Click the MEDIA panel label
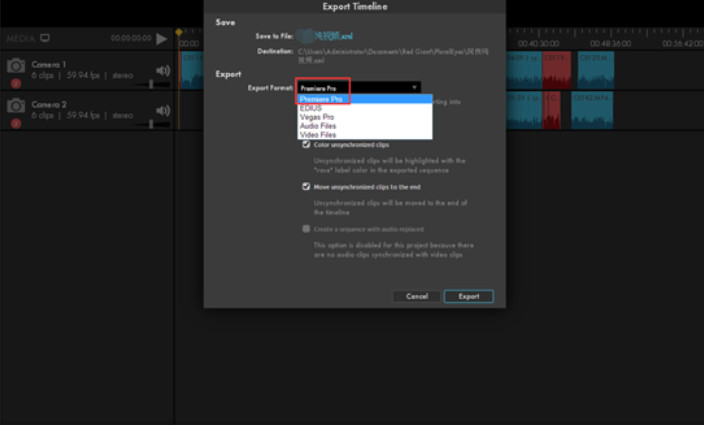Viewport: 704px width, 425px height. point(20,39)
